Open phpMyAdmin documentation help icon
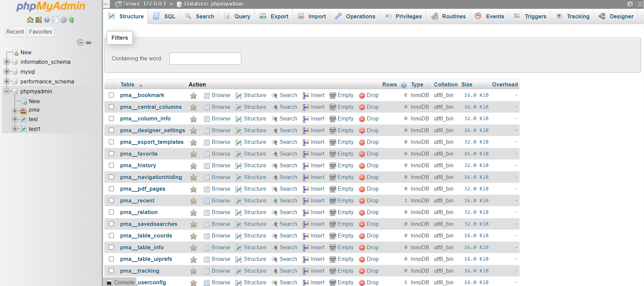 click(47, 20)
